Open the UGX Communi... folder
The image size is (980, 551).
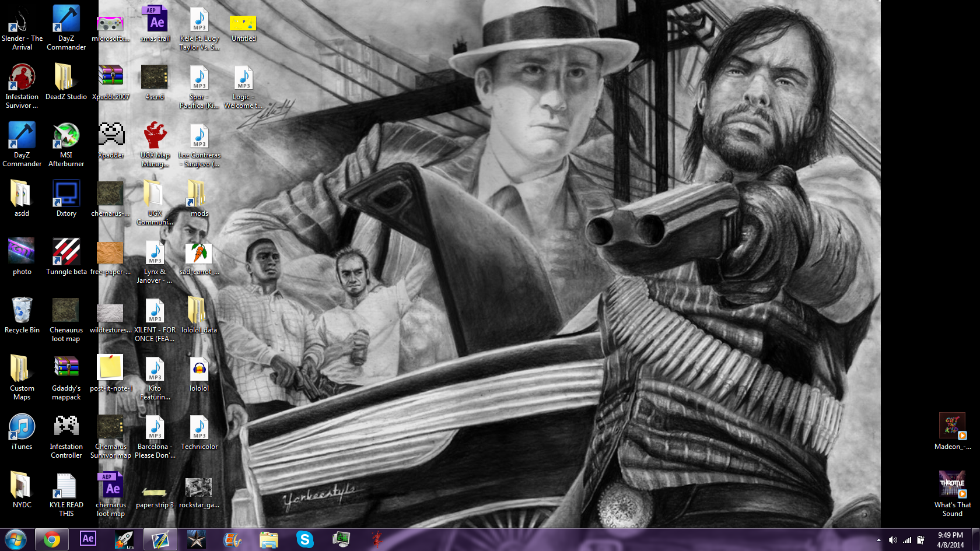point(155,202)
